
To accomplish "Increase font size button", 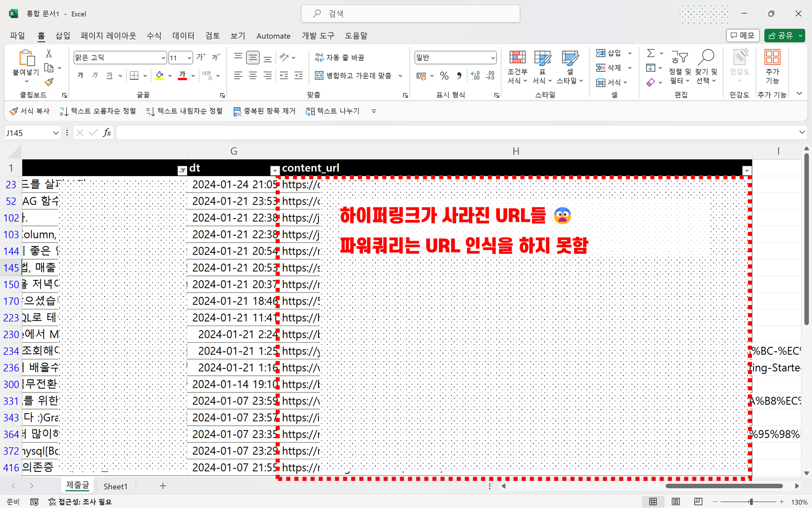I will pyautogui.click(x=201, y=57).
